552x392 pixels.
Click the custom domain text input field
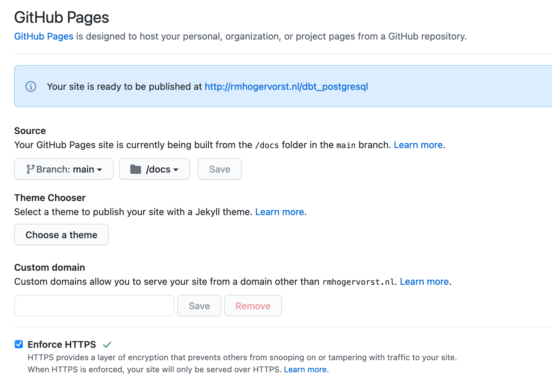[94, 306]
